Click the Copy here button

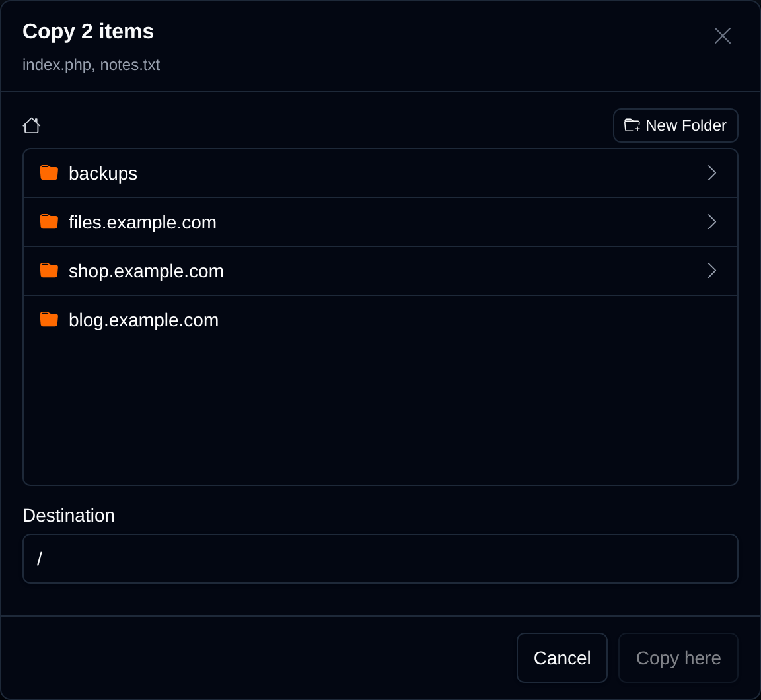[678, 658]
